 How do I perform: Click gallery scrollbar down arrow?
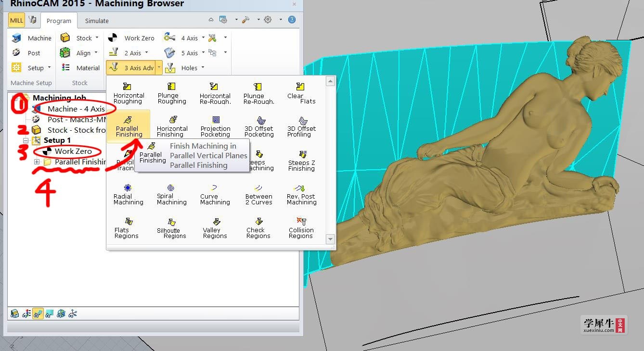click(x=330, y=239)
